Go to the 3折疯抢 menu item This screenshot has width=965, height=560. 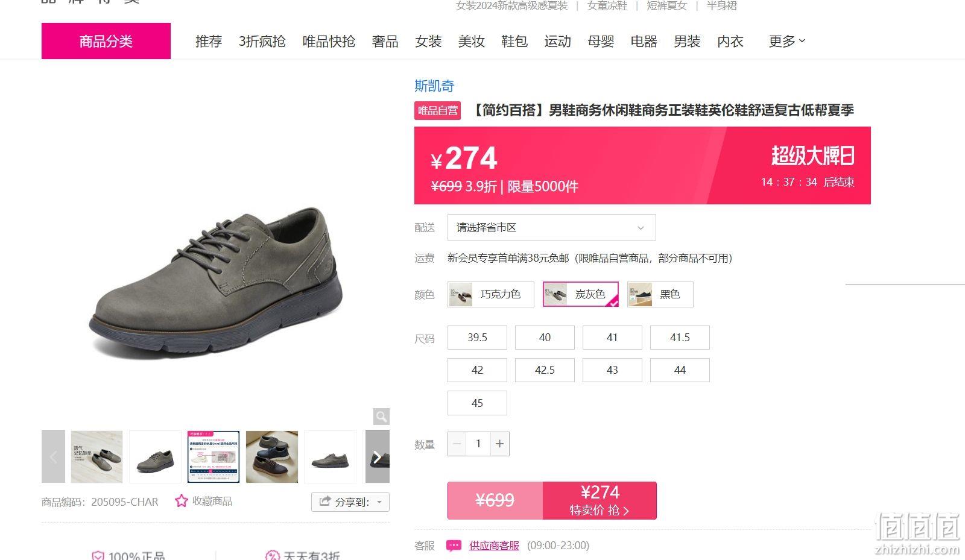(262, 41)
